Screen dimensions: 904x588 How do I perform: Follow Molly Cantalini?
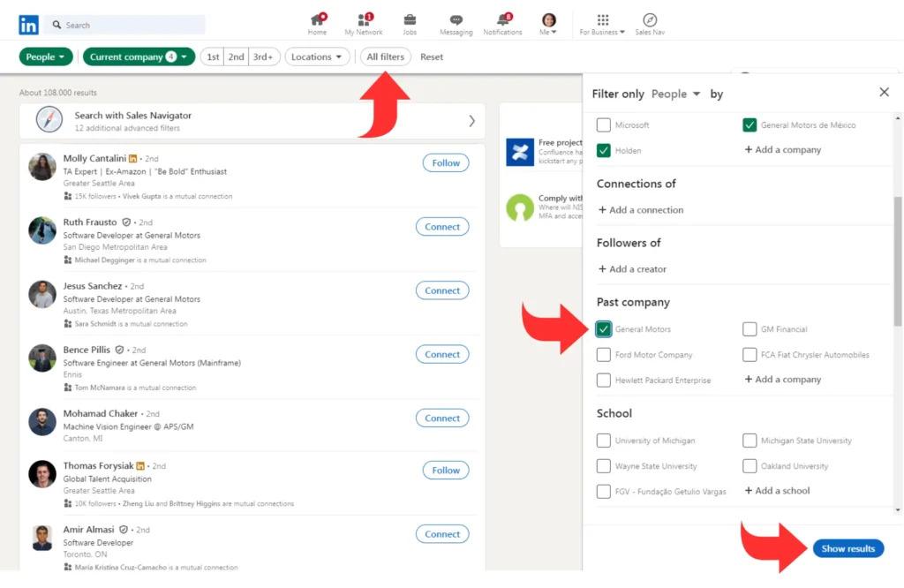[x=446, y=163]
